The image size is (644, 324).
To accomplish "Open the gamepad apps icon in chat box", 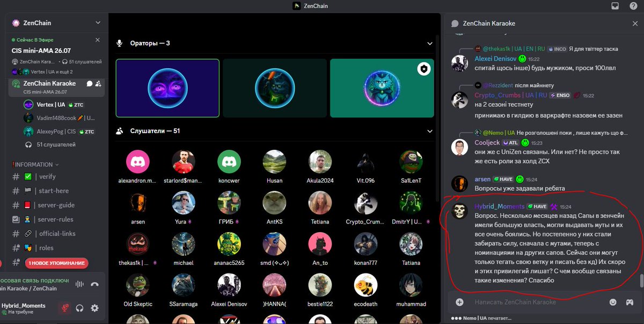I will pyautogui.click(x=630, y=302).
